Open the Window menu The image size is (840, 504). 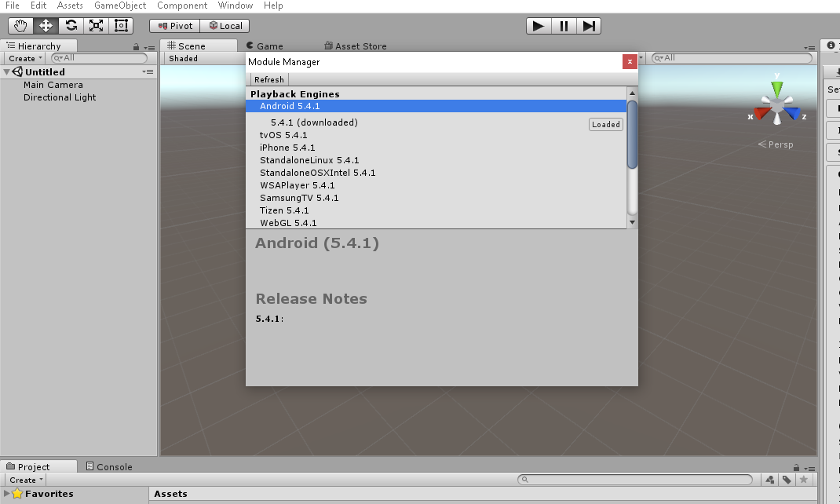coord(236,5)
